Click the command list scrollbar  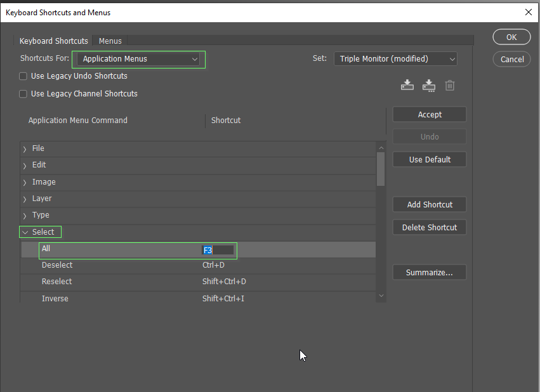click(x=381, y=171)
